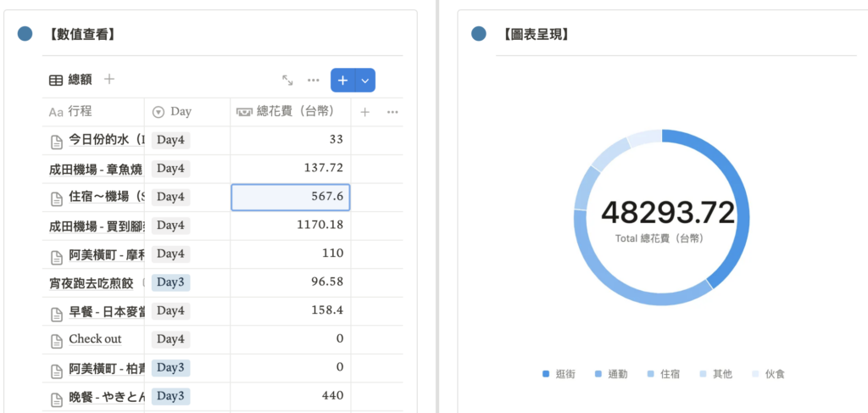Open the page icon for Check out row
The height and width of the screenshot is (413, 868).
pos(56,339)
